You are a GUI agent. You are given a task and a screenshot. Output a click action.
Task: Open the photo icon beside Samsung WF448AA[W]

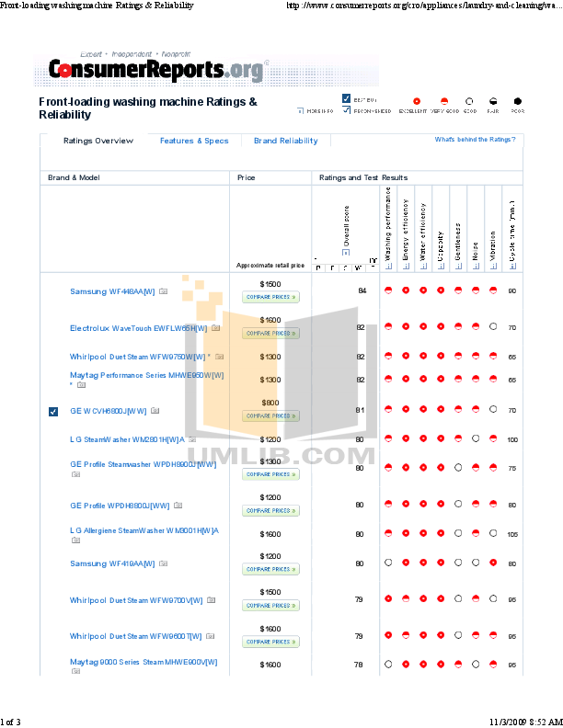click(x=164, y=291)
